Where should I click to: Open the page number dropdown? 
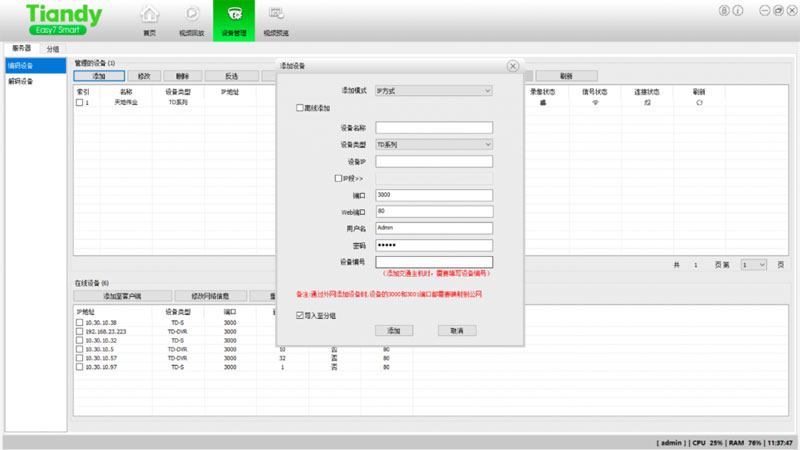(753, 264)
